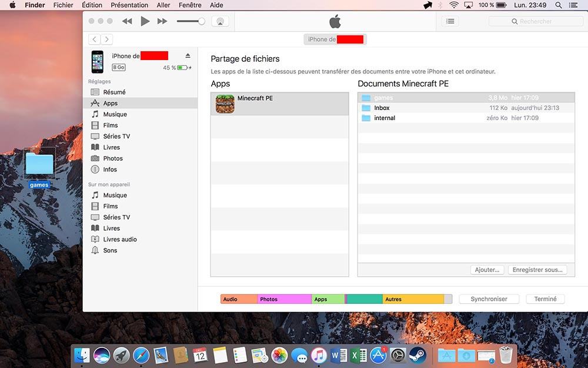
Task: Open the Up Next list button
Action: (x=450, y=21)
